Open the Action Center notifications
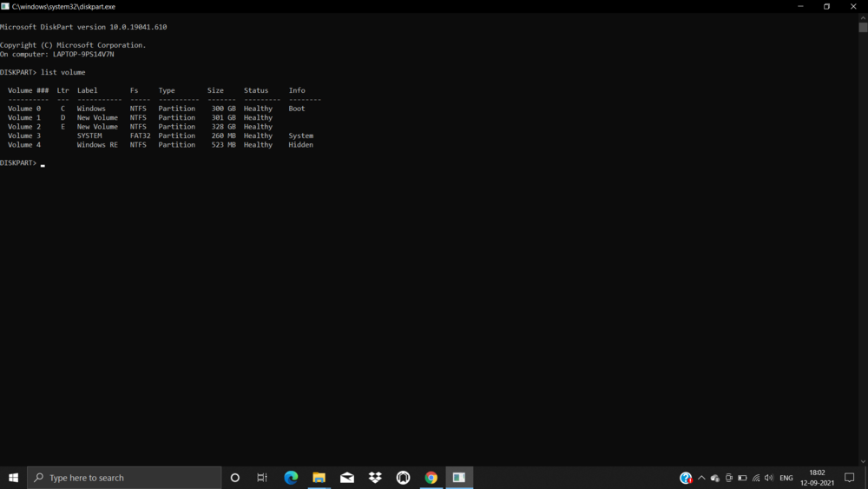The height and width of the screenshot is (489, 868). [x=850, y=478]
